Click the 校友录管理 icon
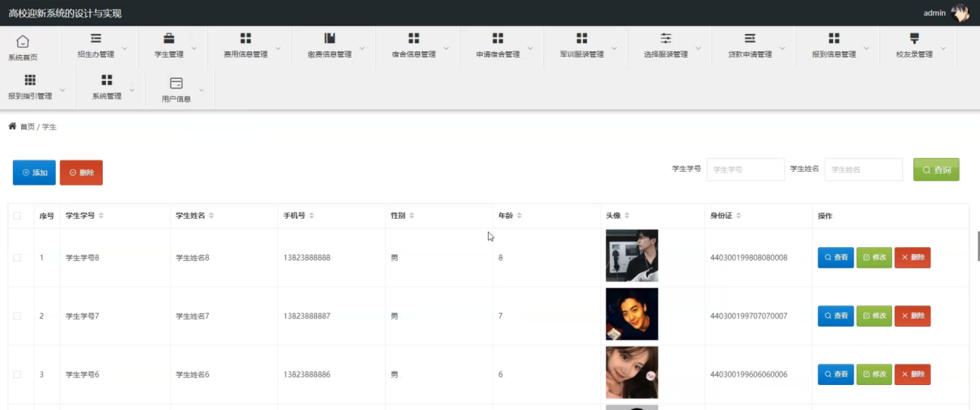Screen dimensions: 980x410 tap(914, 38)
